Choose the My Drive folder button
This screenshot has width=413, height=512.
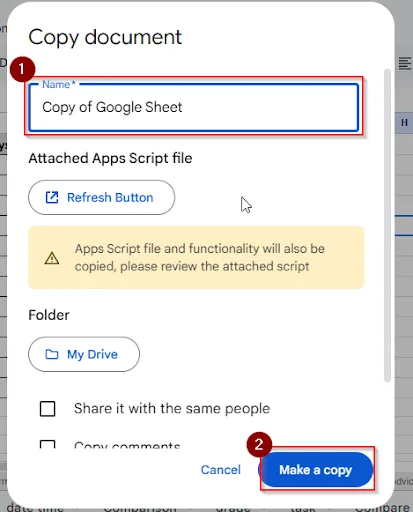tap(84, 354)
